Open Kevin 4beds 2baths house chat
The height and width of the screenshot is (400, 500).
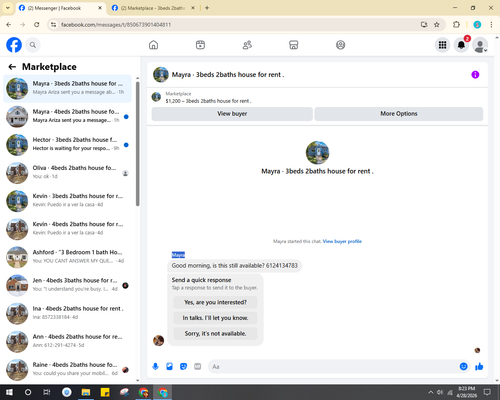click(x=68, y=229)
